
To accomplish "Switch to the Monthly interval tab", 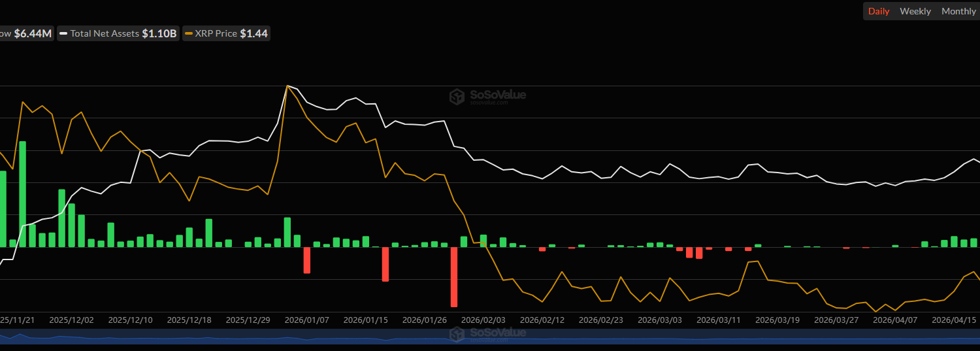I will click(958, 11).
